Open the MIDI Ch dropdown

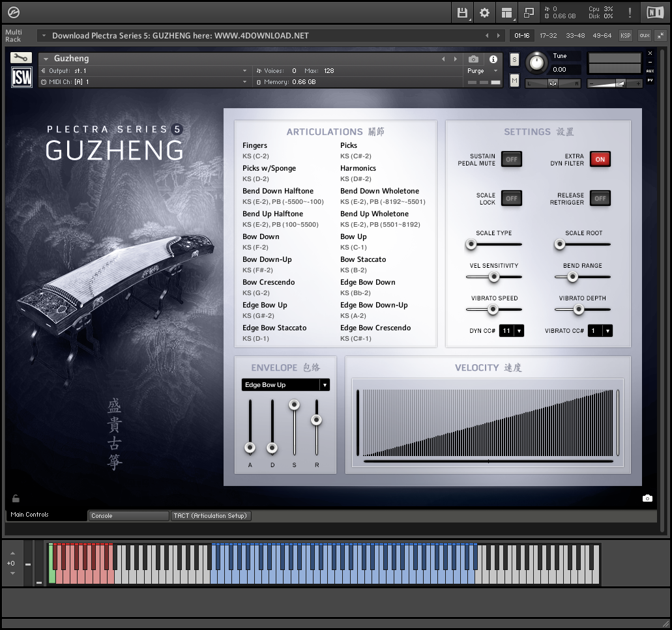[x=144, y=82]
